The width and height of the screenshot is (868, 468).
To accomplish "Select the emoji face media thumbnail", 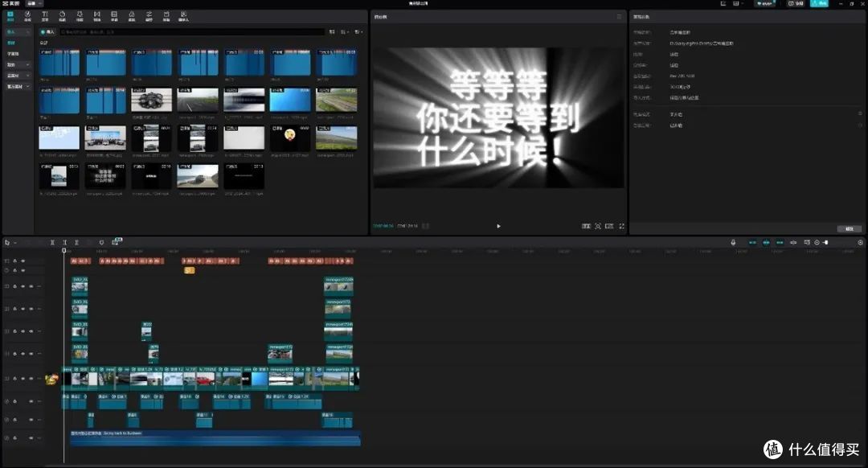I will pos(290,138).
